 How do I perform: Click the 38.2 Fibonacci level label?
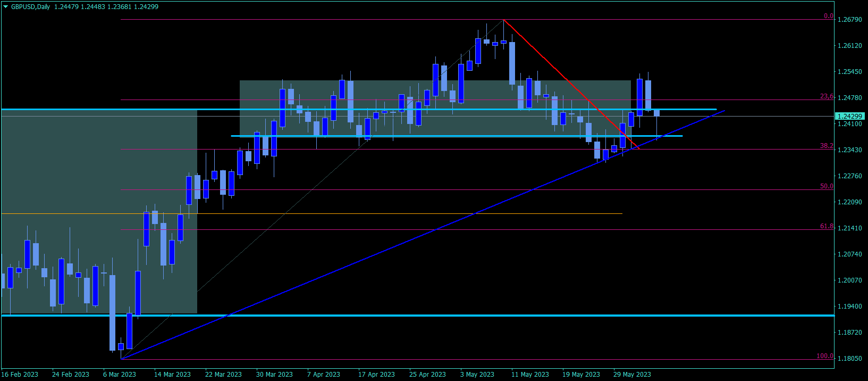tap(827, 146)
